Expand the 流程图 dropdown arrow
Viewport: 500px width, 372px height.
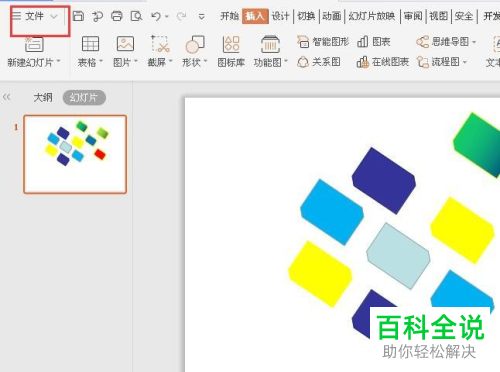pos(465,62)
